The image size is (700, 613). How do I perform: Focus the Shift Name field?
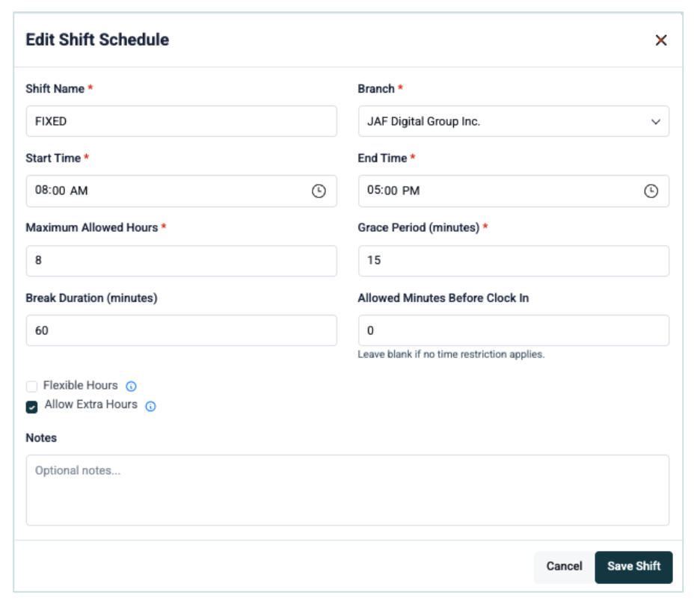[181, 121]
